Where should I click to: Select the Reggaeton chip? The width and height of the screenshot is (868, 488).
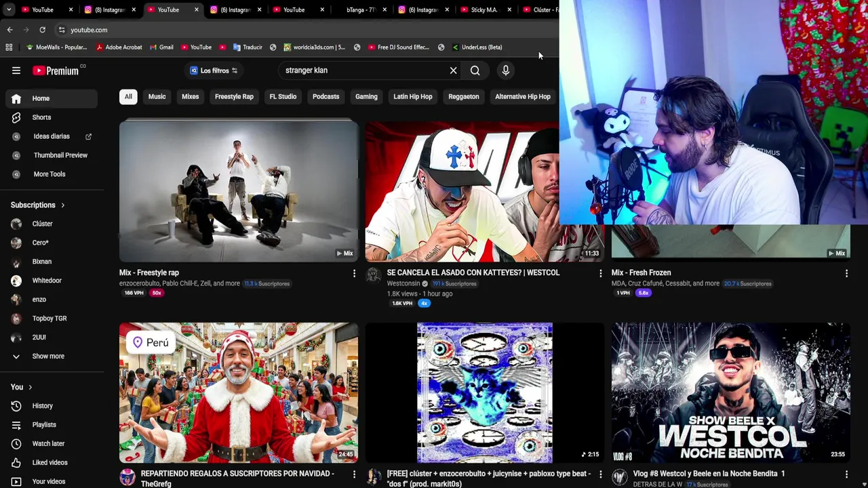(x=464, y=96)
